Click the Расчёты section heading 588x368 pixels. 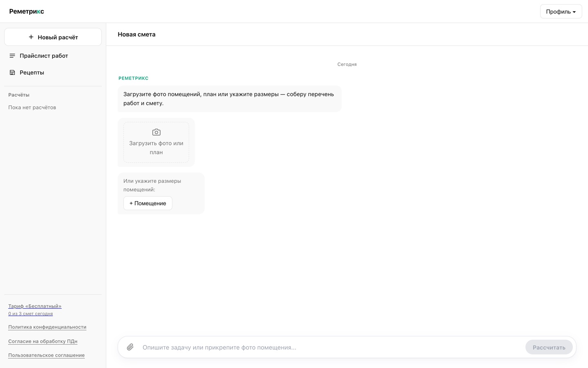(x=19, y=95)
